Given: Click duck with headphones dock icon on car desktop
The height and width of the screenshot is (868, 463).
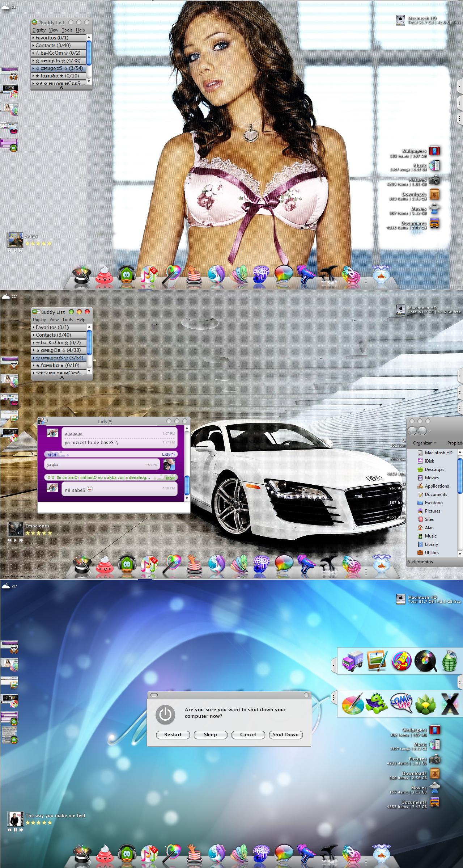Looking at the screenshot, I should [127, 564].
